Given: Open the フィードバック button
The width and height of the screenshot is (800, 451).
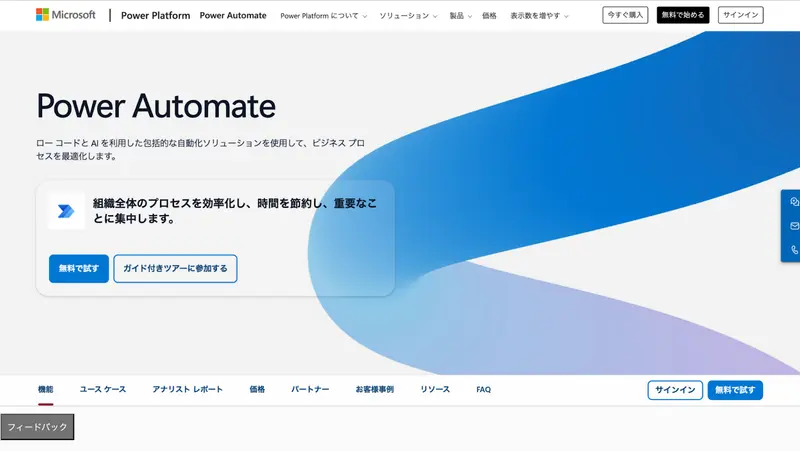Looking at the screenshot, I should (x=37, y=427).
